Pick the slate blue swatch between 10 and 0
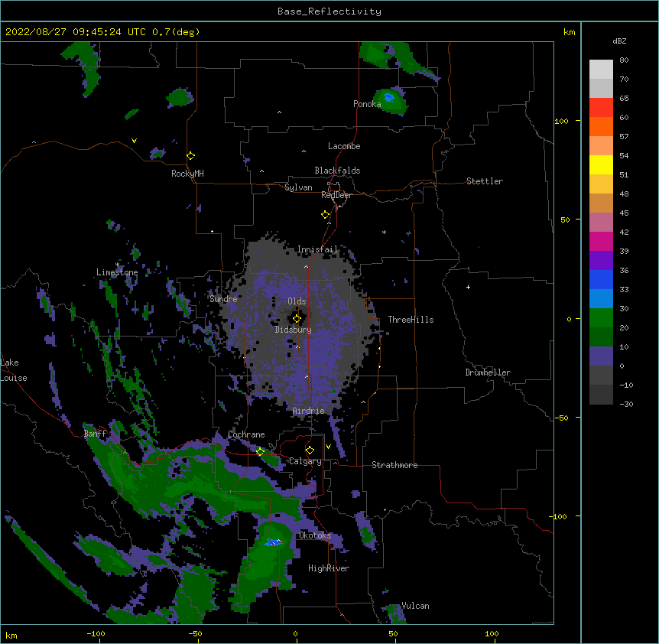 (x=601, y=356)
